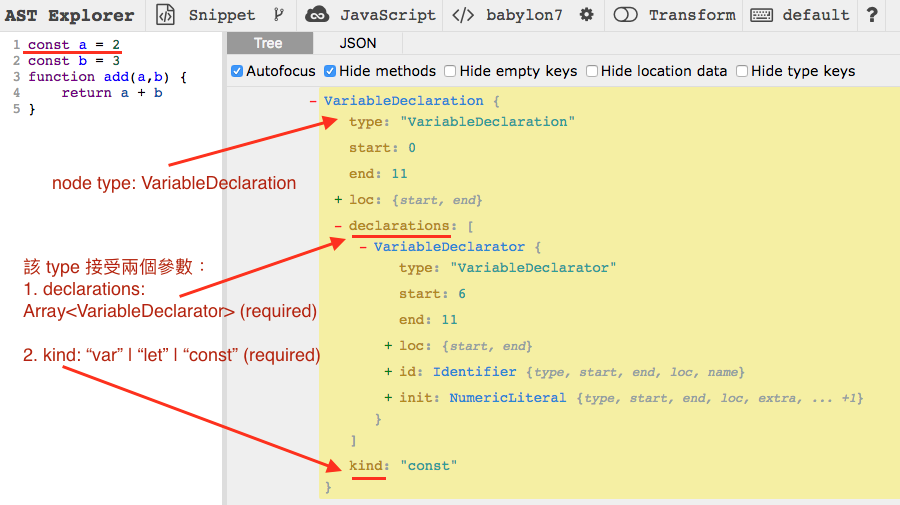Image resolution: width=900 pixels, height=505 pixels.
Task: Click code line "const a = 2"
Action: [x=74, y=45]
